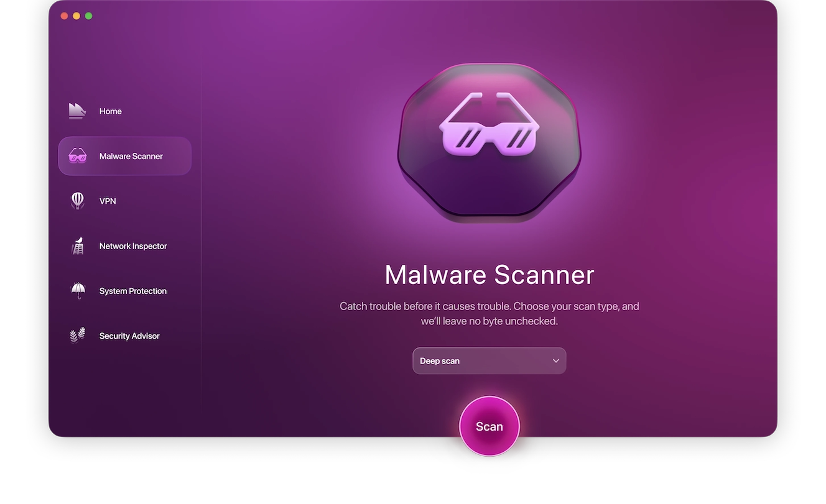
Task: Click the green fullscreen traffic light control
Action: point(89,16)
